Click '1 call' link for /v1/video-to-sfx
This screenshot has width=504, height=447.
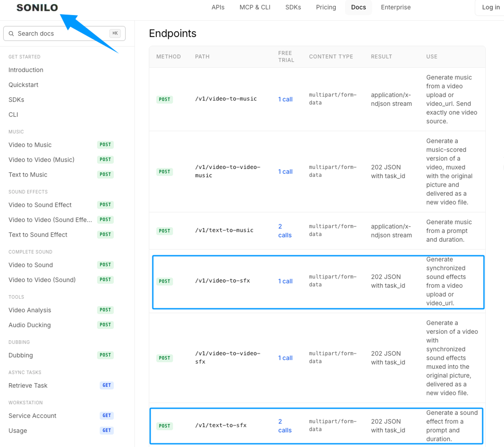pyautogui.click(x=285, y=281)
